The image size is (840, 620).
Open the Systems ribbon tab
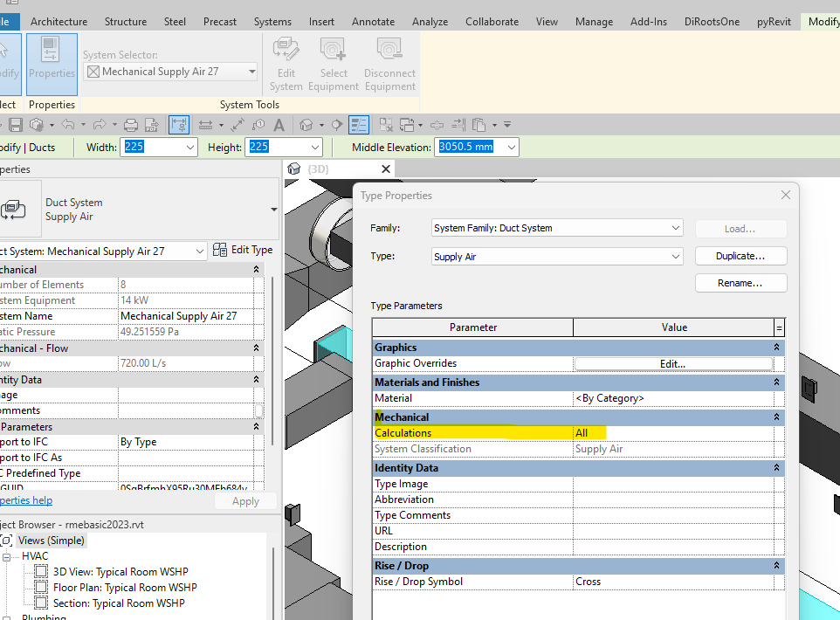pyautogui.click(x=272, y=22)
